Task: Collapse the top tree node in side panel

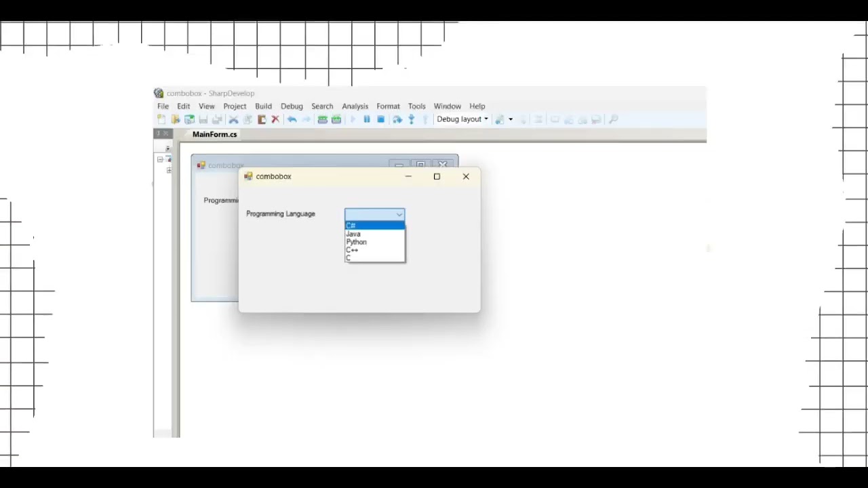Action: (x=160, y=160)
